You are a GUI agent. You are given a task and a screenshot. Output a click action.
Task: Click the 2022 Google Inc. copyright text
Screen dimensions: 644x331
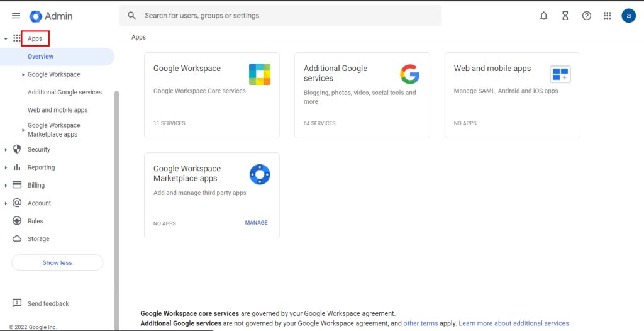pyautogui.click(x=33, y=327)
